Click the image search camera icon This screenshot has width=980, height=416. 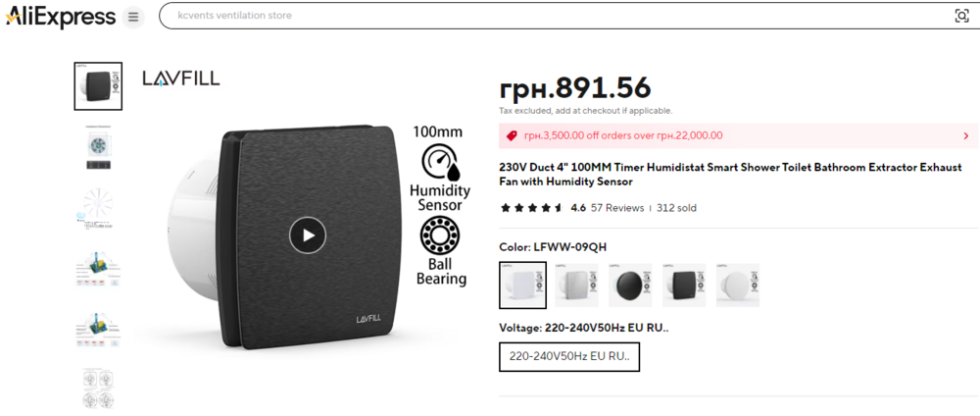pyautogui.click(x=962, y=16)
